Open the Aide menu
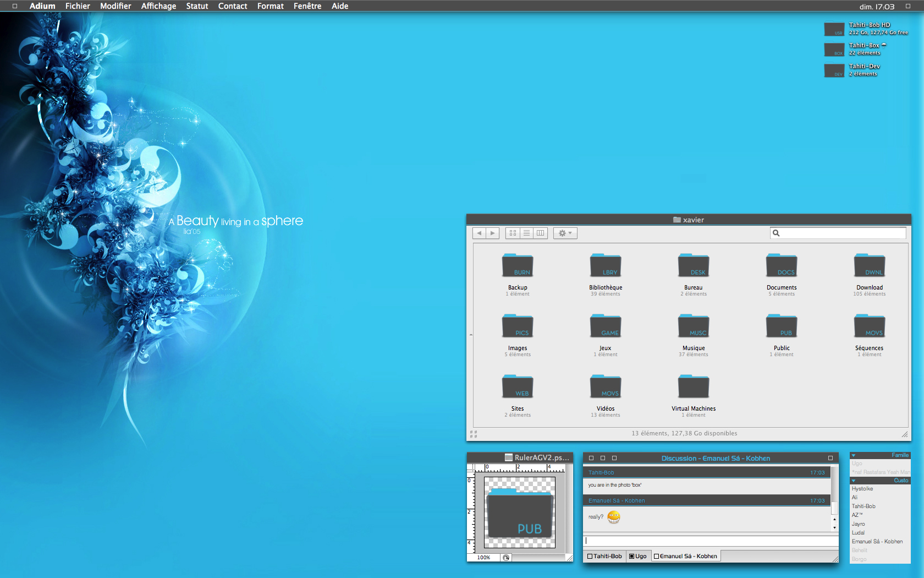The width and height of the screenshot is (924, 578). (340, 6)
